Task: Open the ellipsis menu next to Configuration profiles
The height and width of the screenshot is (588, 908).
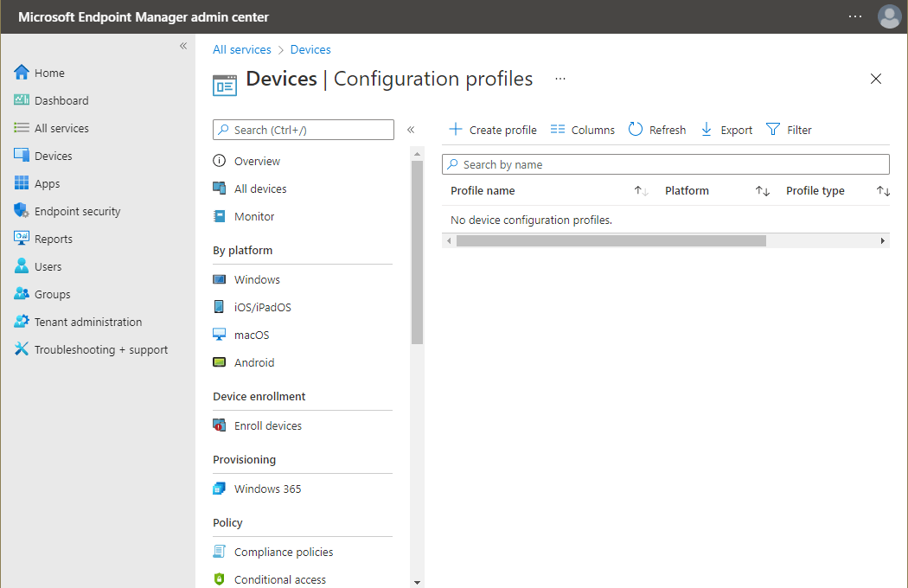Action: tap(560, 78)
